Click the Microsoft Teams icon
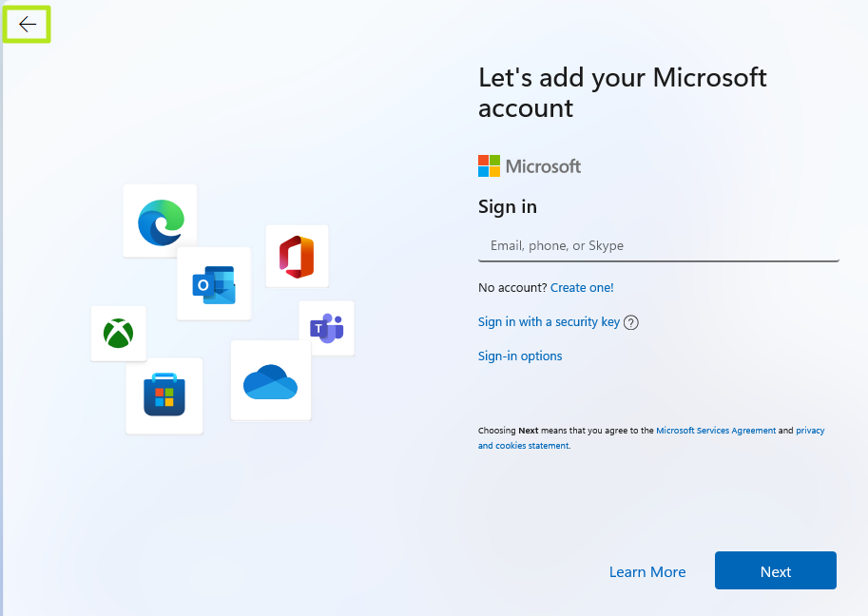This screenshot has height=616, width=868. click(326, 328)
